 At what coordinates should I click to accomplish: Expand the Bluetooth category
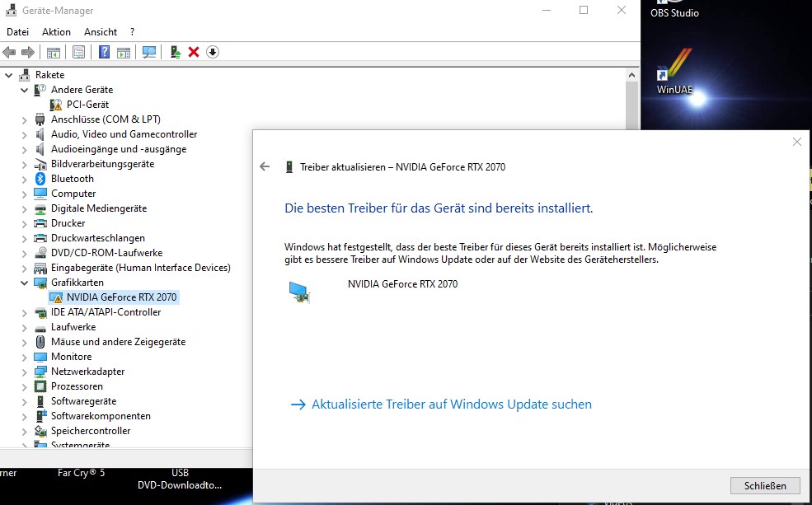tap(24, 179)
